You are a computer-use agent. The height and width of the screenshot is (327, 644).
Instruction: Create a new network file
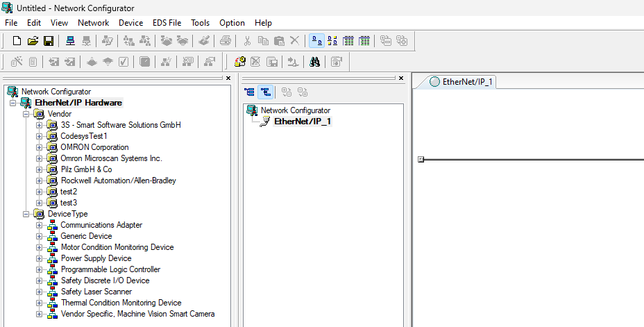click(x=17, y=41)
